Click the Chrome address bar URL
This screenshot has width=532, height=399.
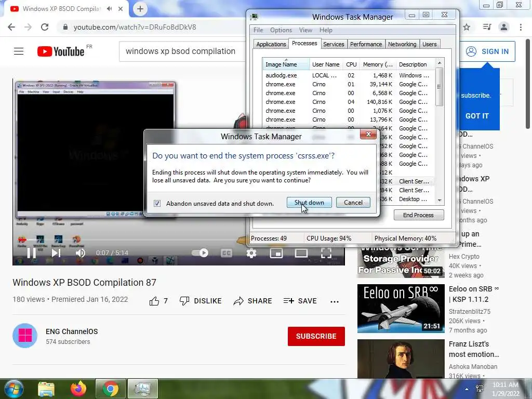coord(135,27)
